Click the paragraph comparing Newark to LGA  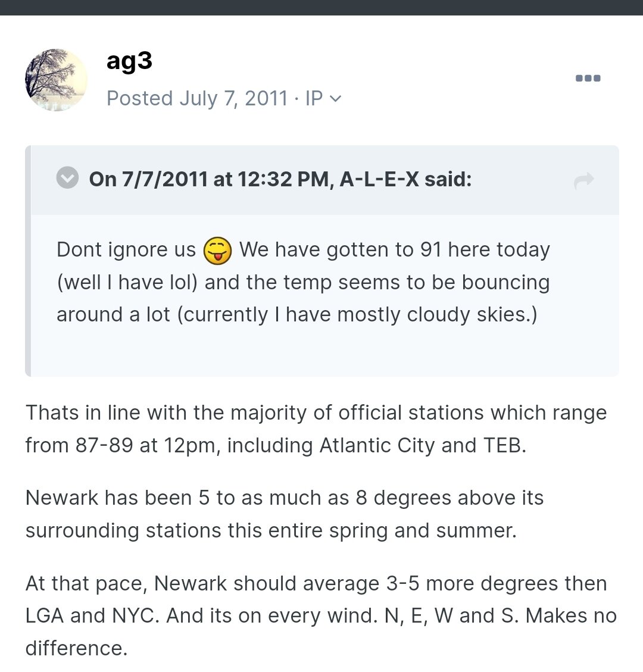(321, 615)
